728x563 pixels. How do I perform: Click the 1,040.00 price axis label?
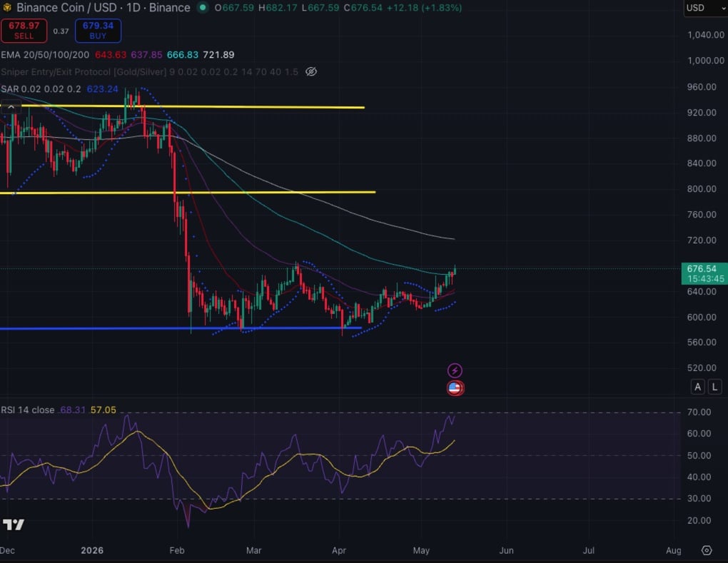706,35
